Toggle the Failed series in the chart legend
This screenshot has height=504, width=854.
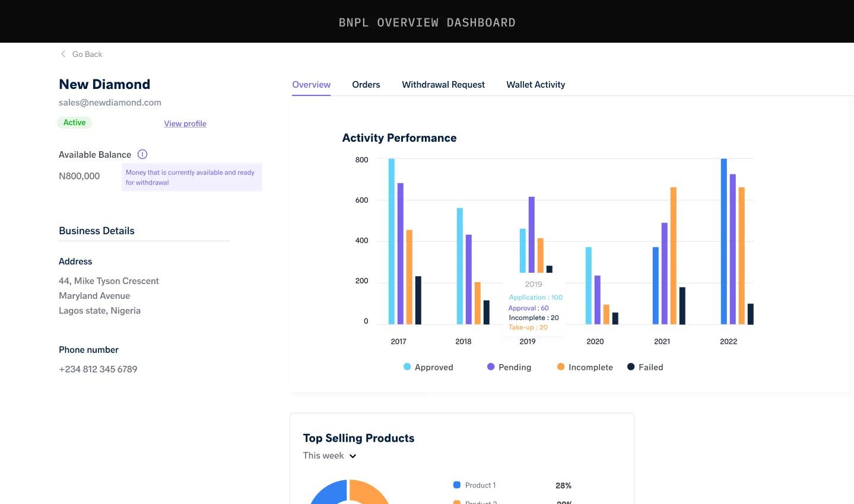pos(645,367)
